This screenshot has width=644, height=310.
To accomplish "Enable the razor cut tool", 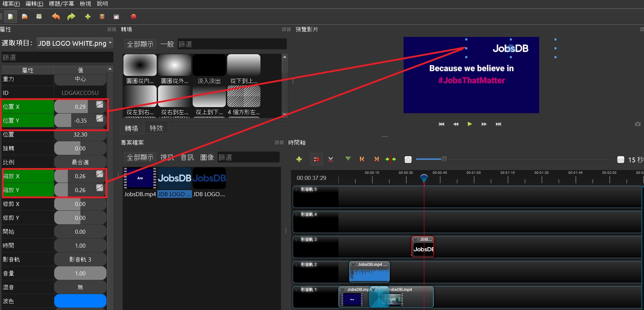I will (331, 159).
